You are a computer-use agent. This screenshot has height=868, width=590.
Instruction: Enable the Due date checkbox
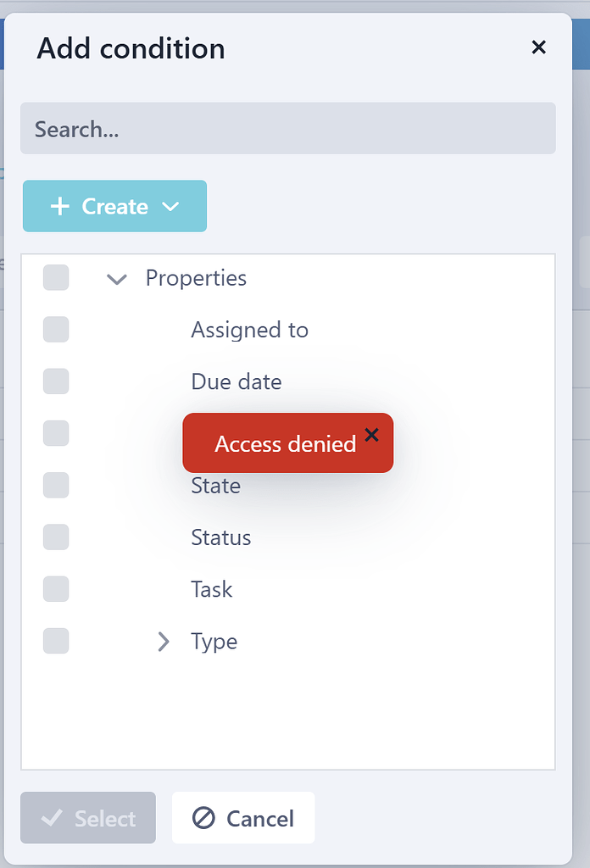pos(56,381)
